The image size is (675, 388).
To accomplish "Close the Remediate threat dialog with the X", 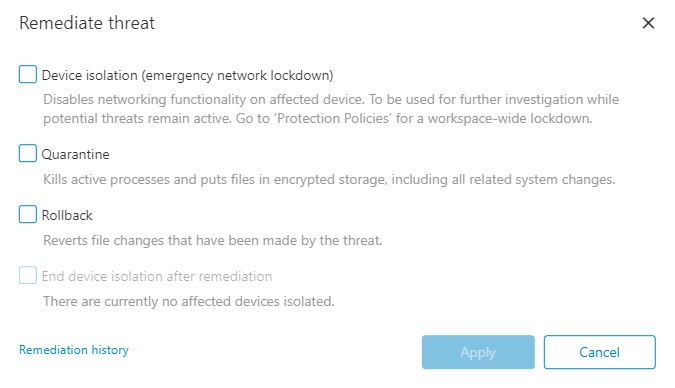I will pyautogui.click(x=648, y=23).
